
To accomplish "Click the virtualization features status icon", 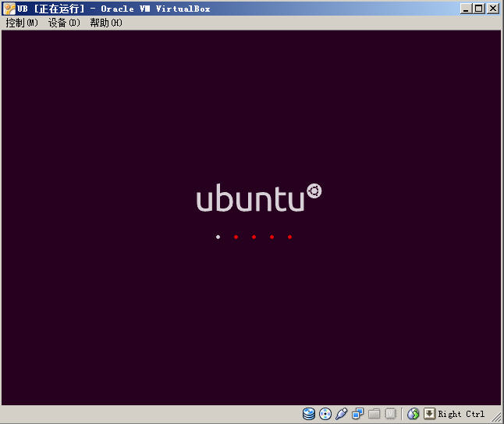I will pyautogui.click(x=390, y=414).
